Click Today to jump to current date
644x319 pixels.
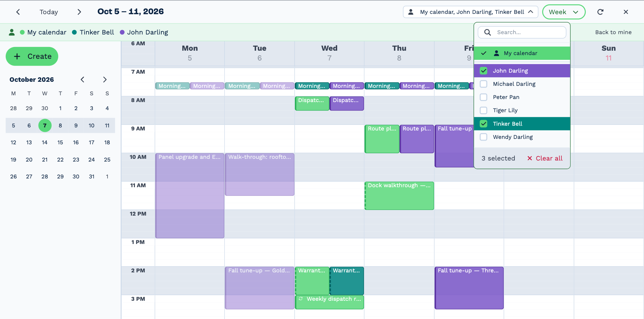49,12
